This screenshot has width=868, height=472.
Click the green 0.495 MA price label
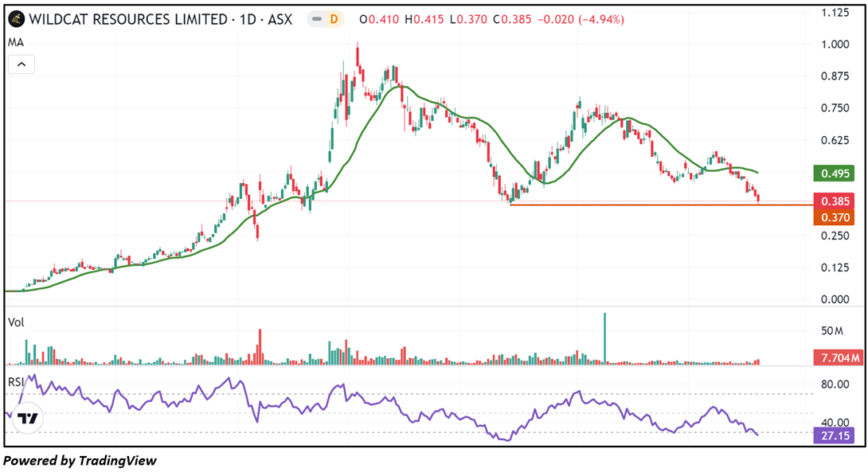(835, 174)
